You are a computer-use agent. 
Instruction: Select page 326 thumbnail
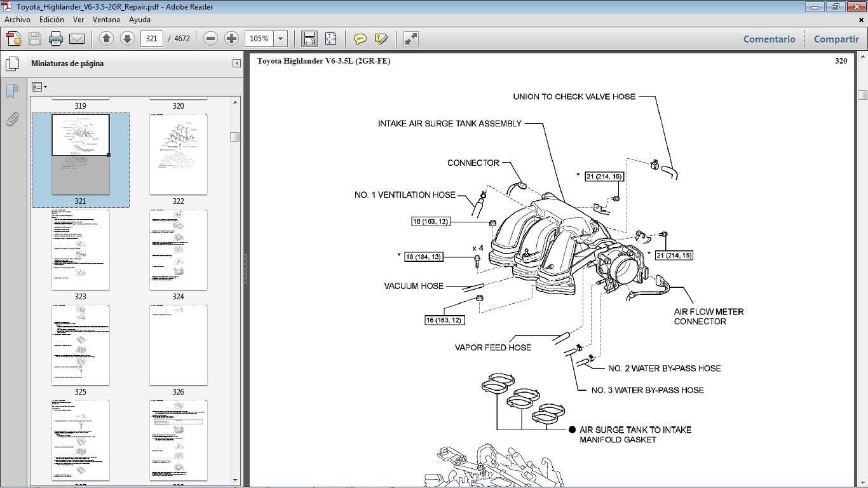178,345
